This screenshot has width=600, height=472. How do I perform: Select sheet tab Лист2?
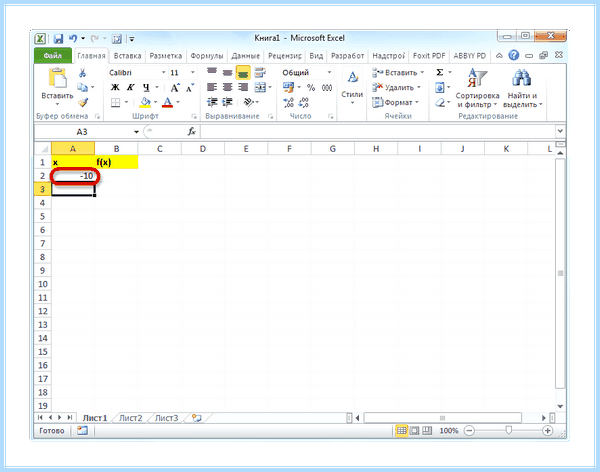click(x=130, y=418)
